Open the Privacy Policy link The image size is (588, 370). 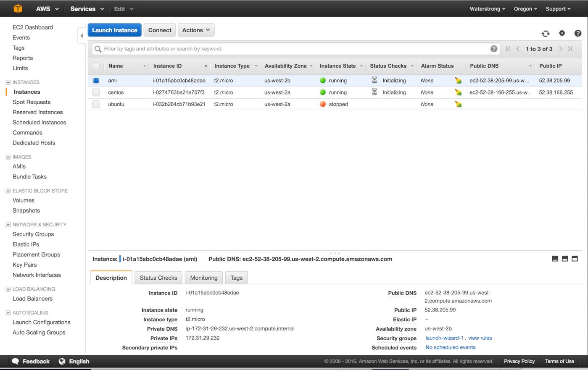tap(519, 361)
